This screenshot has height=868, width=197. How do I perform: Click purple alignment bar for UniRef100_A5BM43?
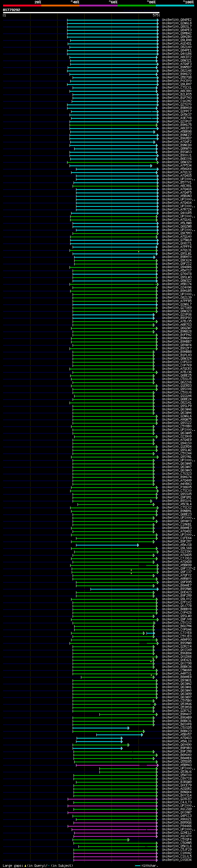point(117,765)
